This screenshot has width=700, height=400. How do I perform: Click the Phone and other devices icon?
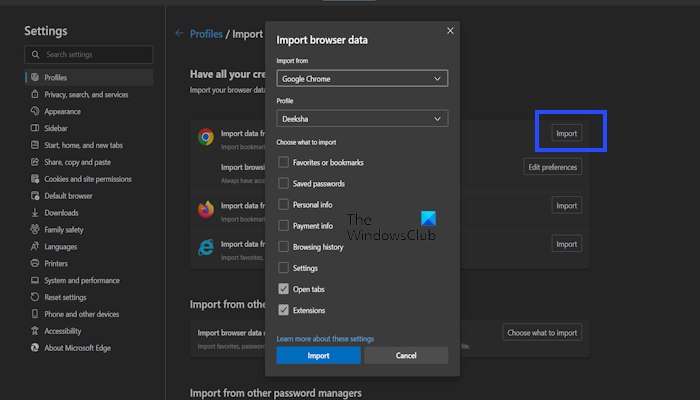[x=35, y=314]
